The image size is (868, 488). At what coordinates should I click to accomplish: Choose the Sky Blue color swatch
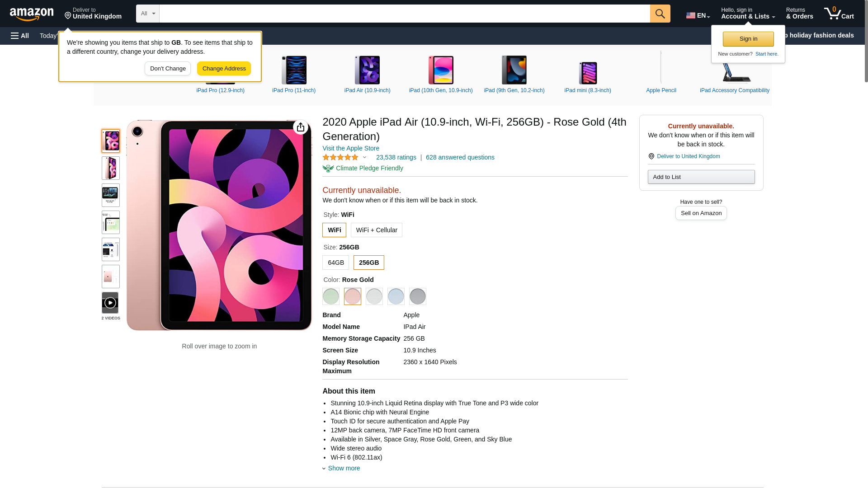(x=396, y=296)
